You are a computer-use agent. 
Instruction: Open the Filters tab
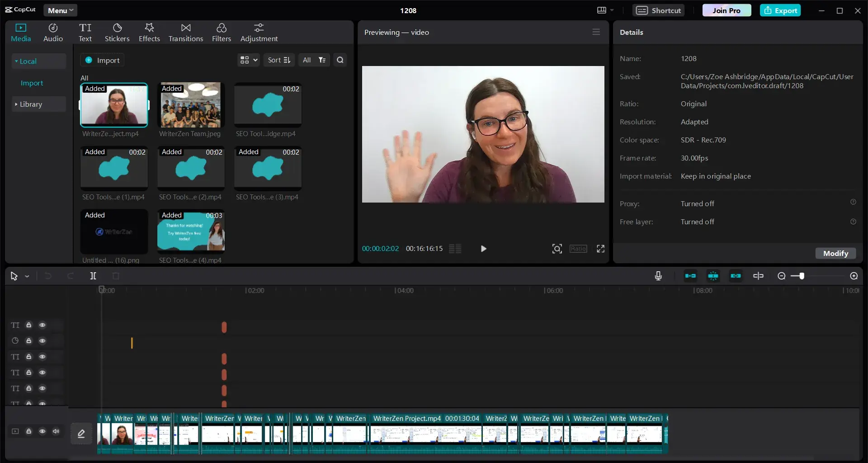222,33
